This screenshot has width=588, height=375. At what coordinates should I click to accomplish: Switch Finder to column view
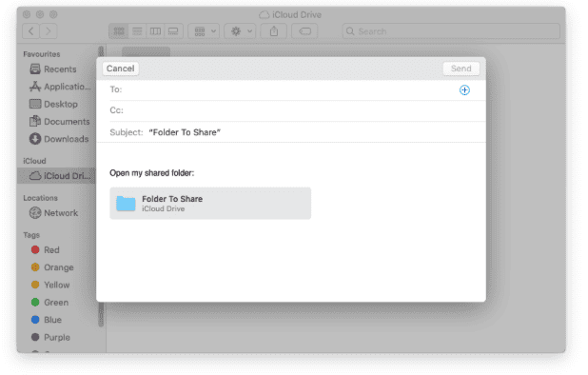tap(155, 31)
